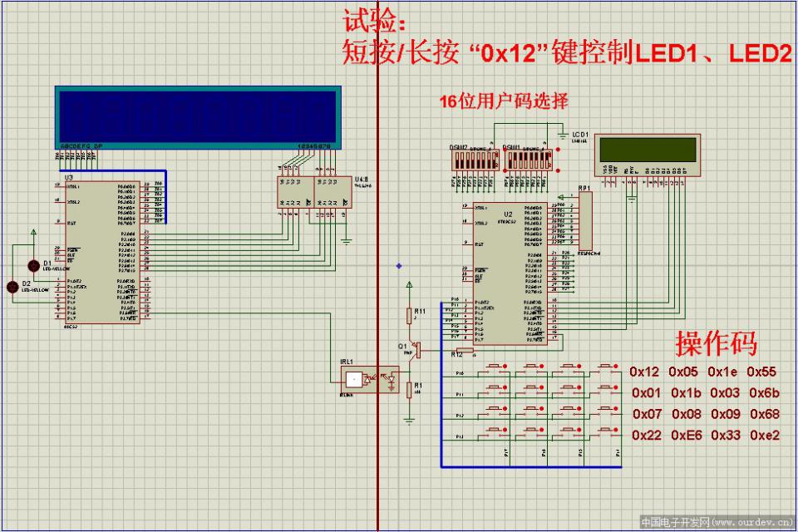798x532 pixels.
Task: Click the IRL1 infrared link component
Action: click(x=367, y=381)
